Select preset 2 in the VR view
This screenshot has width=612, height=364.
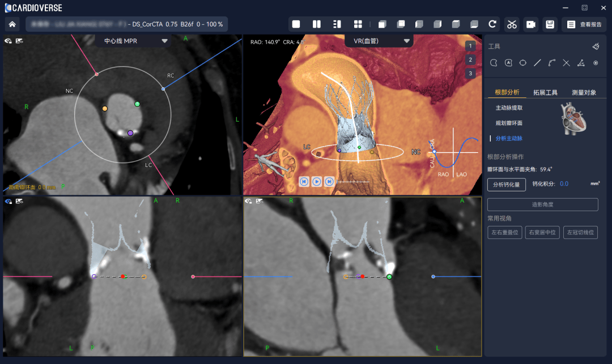(470, 59)
